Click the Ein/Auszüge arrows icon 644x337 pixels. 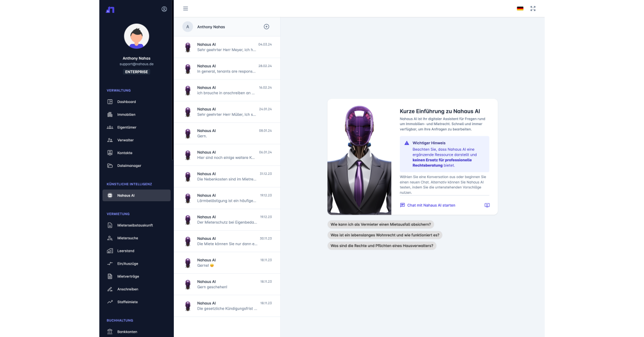110,263
